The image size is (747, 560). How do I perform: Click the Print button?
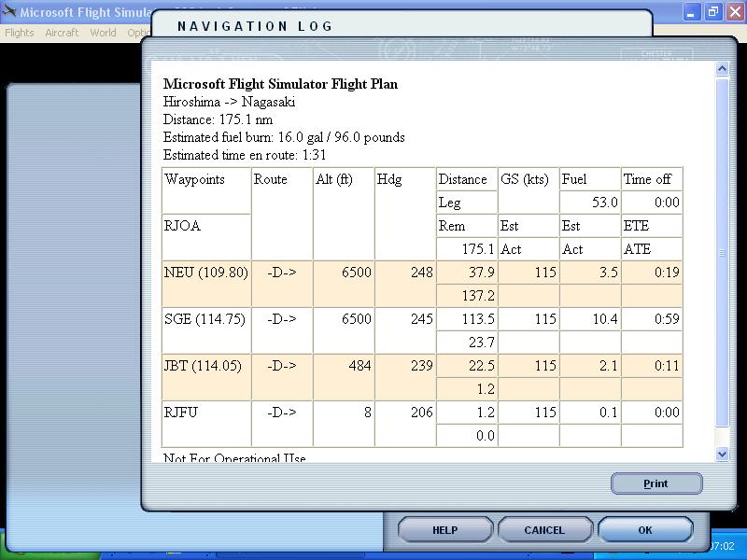(x=655, y=483)
